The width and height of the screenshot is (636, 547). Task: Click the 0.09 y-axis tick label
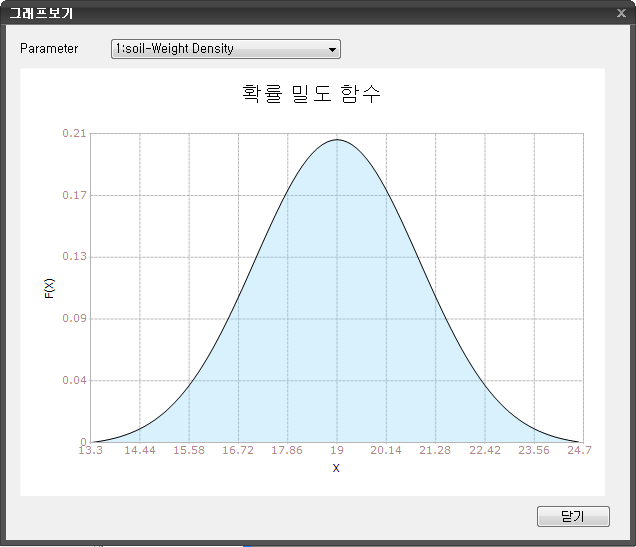[x=74, y=319]
